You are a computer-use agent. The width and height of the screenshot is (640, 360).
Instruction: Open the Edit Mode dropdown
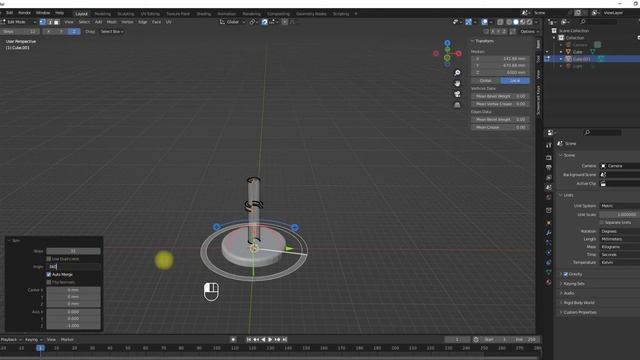pyautogui.click(x=19, y=22)
